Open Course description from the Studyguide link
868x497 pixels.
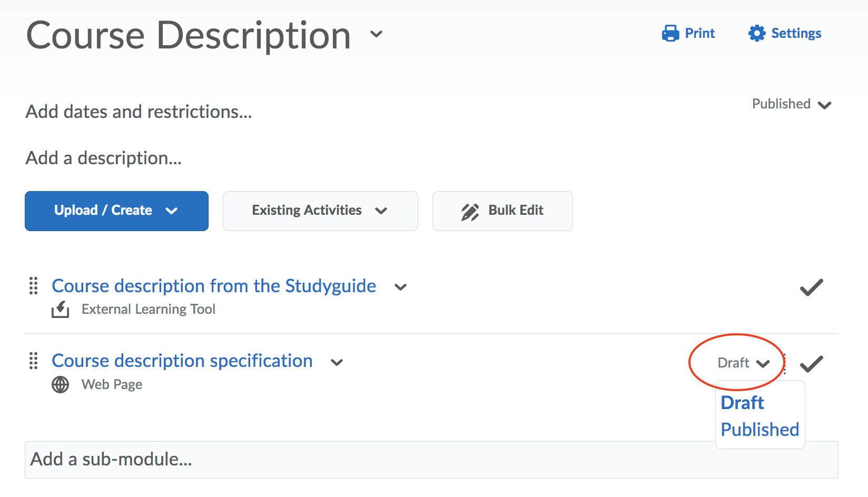[214, 286]
